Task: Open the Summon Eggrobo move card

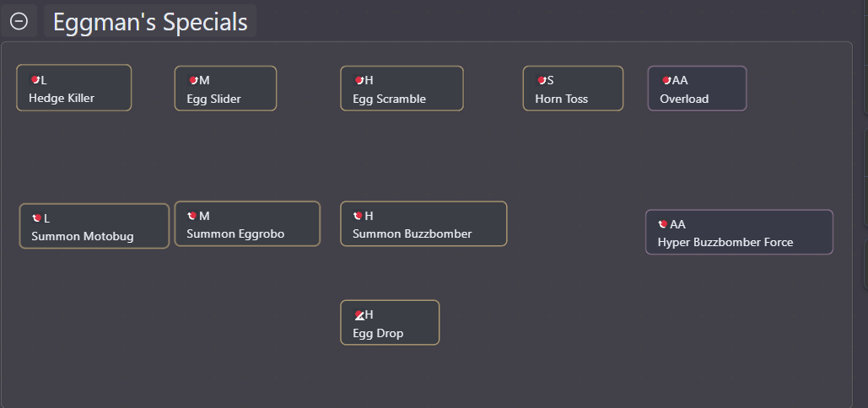Action: pyautogui.click(x=247, y=224)
